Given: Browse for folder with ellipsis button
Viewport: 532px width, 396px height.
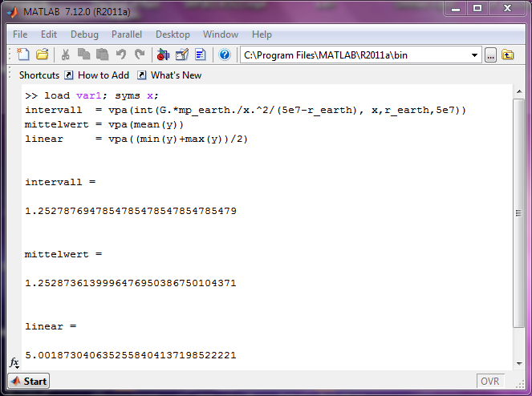Looking at the screenshot, I should point(490,55).
